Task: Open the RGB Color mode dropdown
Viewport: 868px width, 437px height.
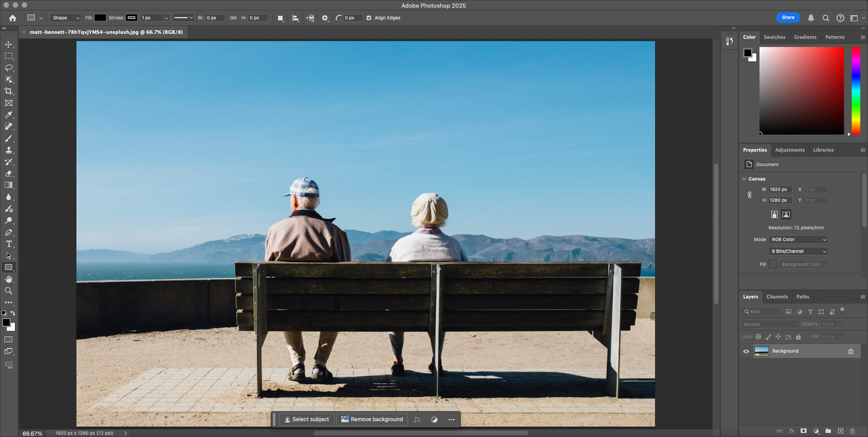Action: [x=799, y=239]
